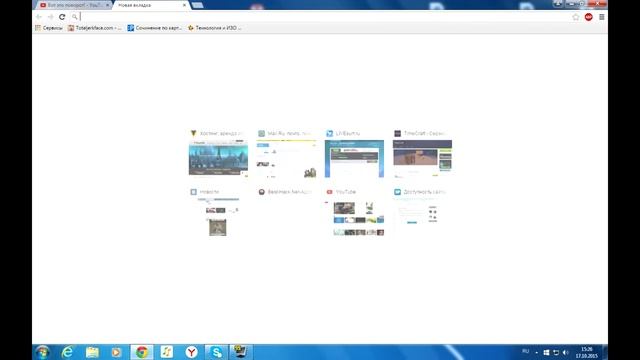Open the Chrome hamburger menu

602,17
